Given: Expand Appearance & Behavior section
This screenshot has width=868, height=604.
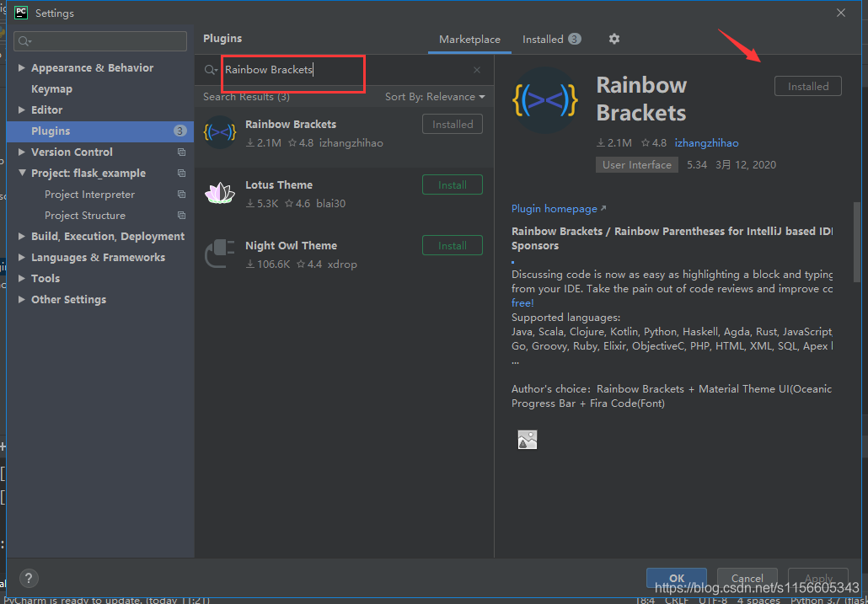Looking at the screenshot, I should (22, 67).
